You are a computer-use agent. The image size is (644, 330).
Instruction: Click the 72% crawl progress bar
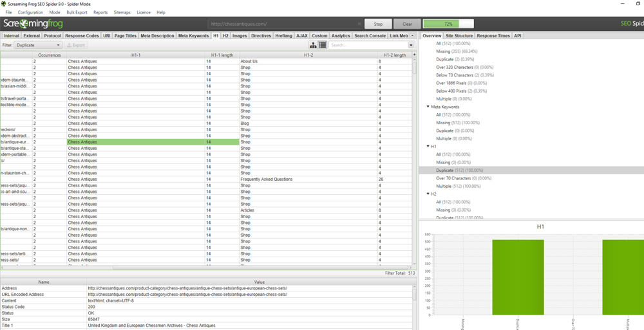pyautogui.click(x=448, y=24)
